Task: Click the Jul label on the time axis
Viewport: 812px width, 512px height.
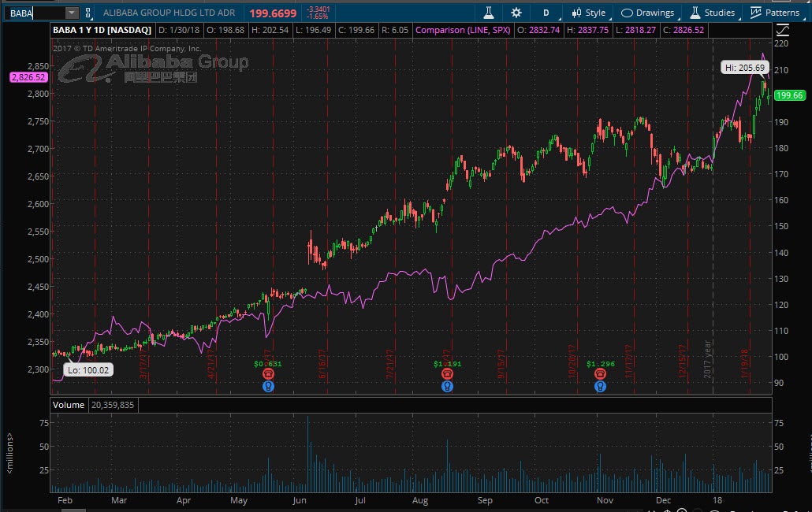Action: pos(360,501)
